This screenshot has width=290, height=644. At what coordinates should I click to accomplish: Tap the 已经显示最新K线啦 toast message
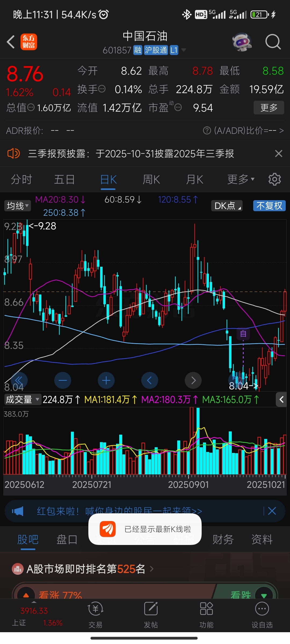tap(145, 529)
